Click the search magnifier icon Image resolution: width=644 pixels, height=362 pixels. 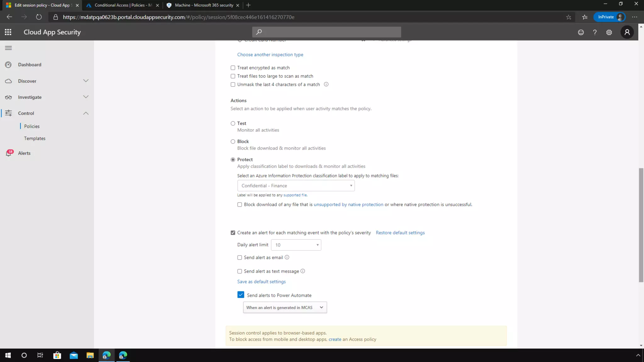(x=259, y=32)
